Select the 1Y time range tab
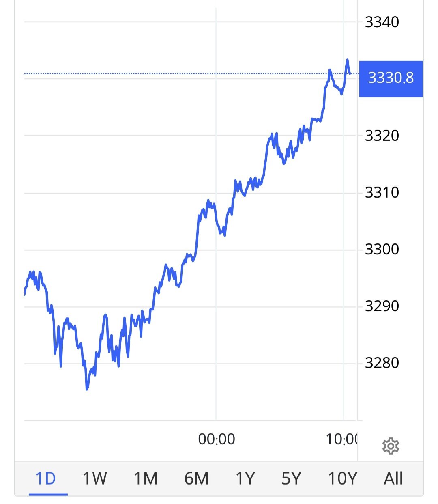Viewport: 438px width, 504px height. coord(245,478)
